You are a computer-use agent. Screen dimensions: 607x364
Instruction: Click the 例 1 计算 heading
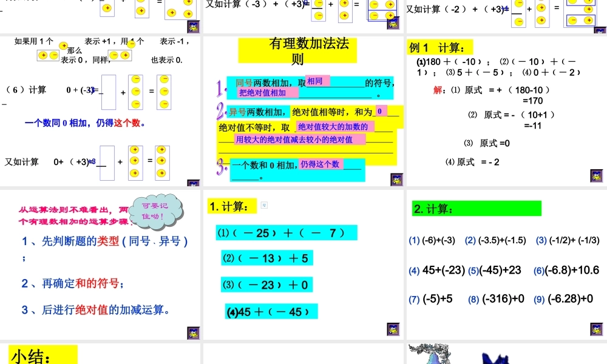441,47
